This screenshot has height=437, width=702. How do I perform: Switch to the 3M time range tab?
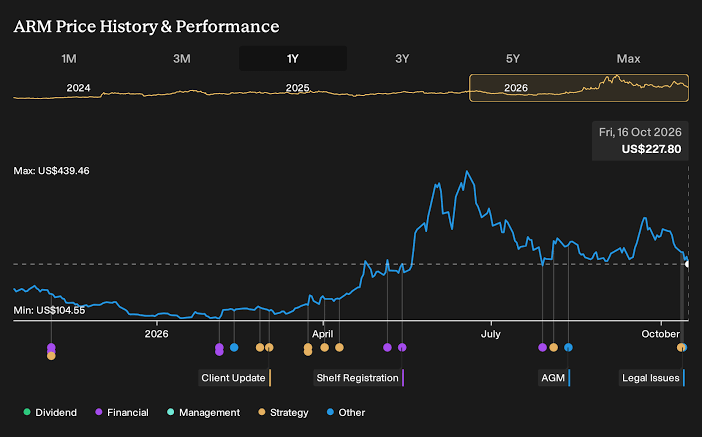tap(182, 59)
